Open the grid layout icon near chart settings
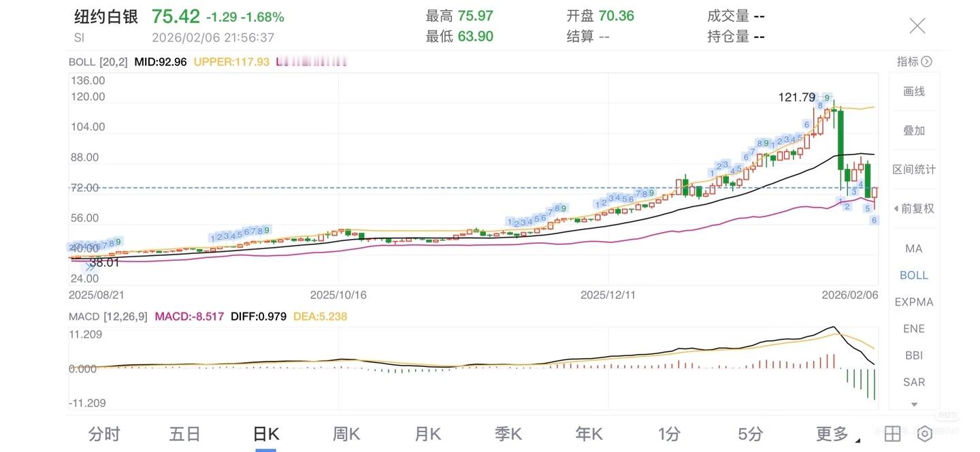This screenshot has height=452, width=980. (891, 433)
